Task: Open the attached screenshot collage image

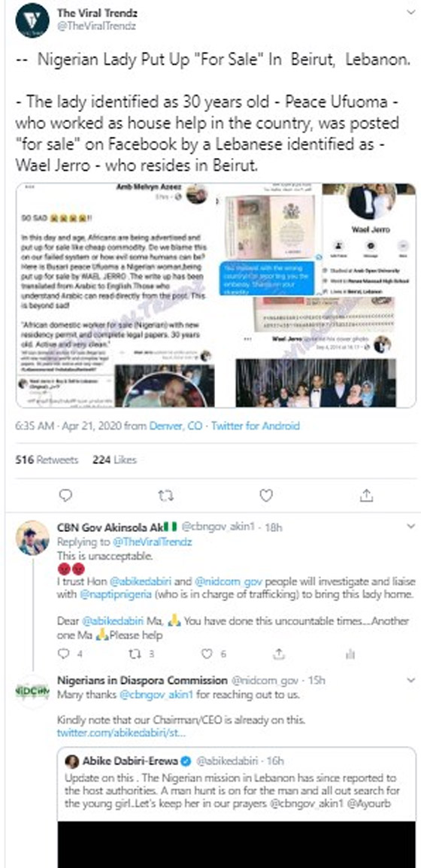Action: coord(215,296)
